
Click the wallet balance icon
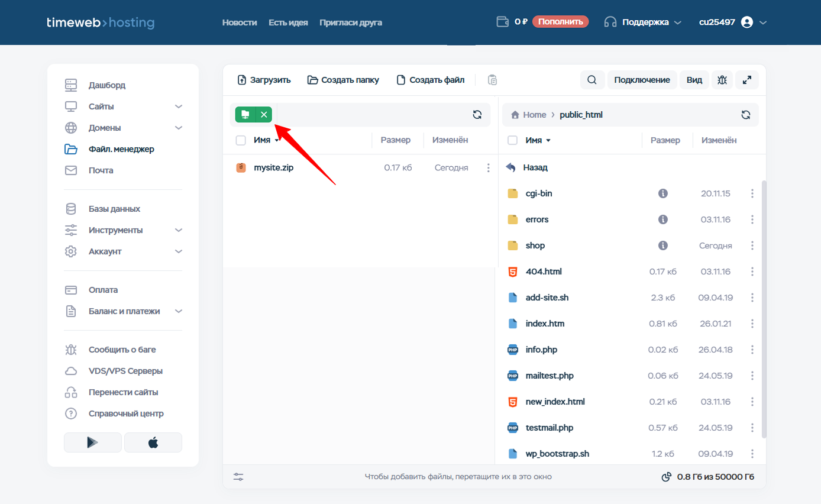(502, 22)
